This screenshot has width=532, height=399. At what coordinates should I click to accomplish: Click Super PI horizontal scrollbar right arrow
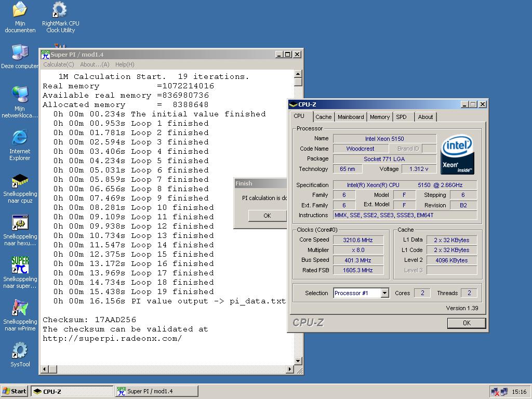pos(290,369)
